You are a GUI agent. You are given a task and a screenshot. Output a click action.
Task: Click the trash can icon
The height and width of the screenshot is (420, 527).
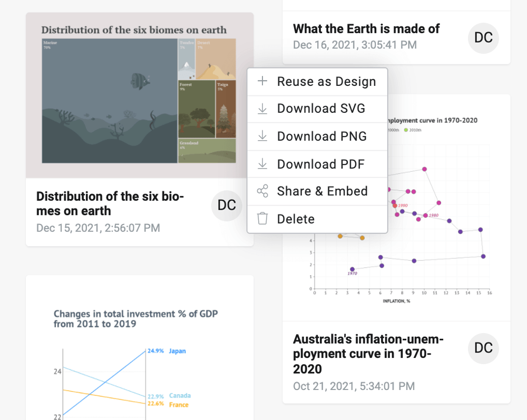click(x=262, y=218)
